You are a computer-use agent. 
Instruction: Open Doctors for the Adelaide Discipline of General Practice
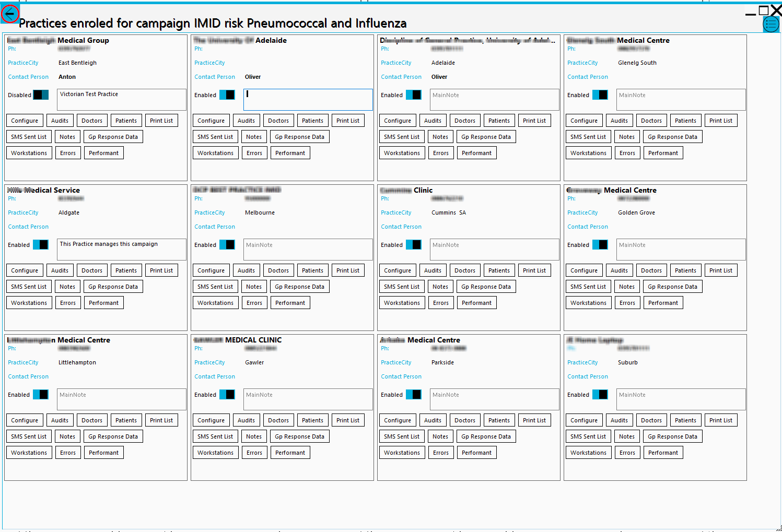tap(465, 120)
